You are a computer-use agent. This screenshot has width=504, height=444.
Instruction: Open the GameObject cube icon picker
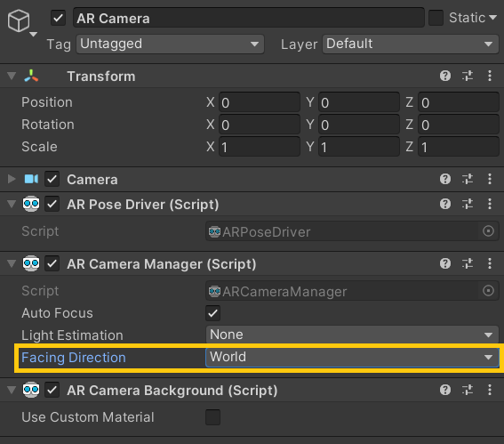pos(21,22)
